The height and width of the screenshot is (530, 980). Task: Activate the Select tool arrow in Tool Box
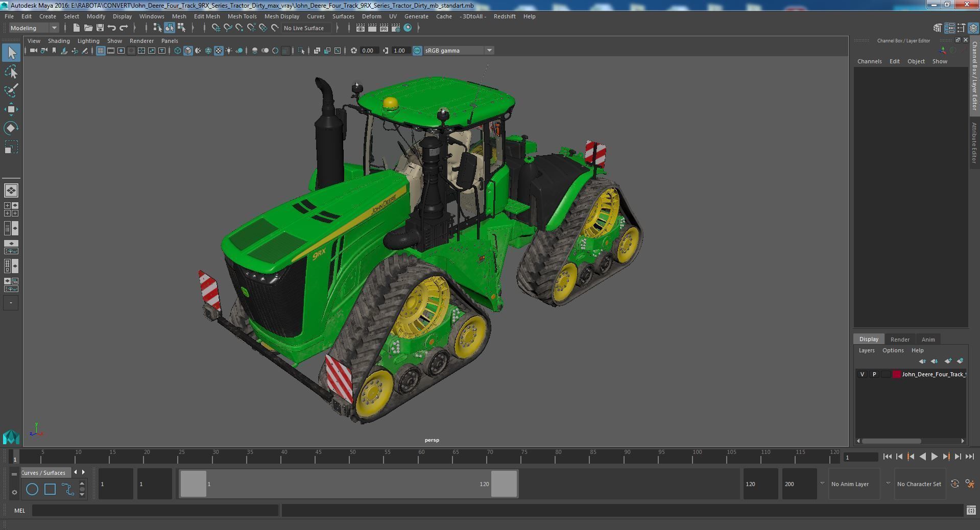click(x=11, y=53)
